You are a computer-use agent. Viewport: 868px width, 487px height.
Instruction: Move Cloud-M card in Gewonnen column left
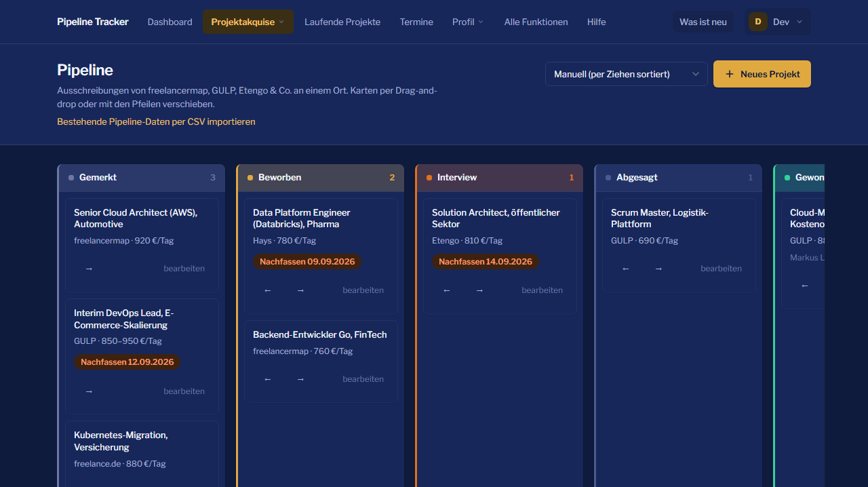point(805,286)
